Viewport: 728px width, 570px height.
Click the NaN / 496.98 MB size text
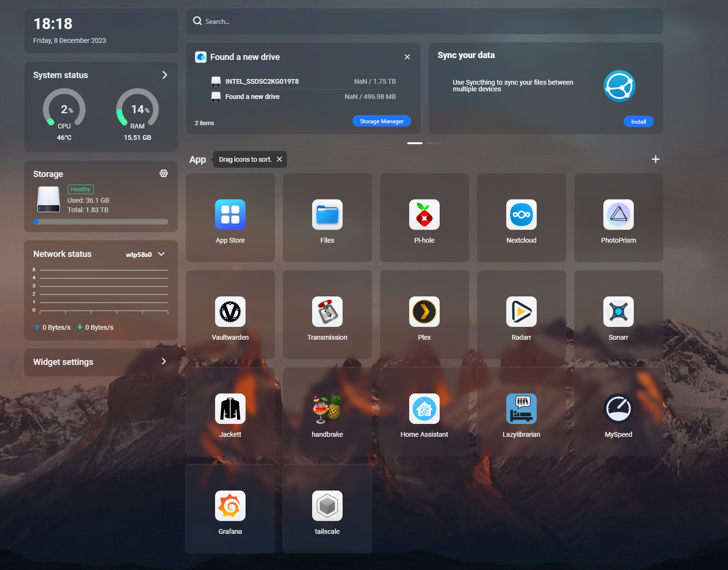coord(370,97)
